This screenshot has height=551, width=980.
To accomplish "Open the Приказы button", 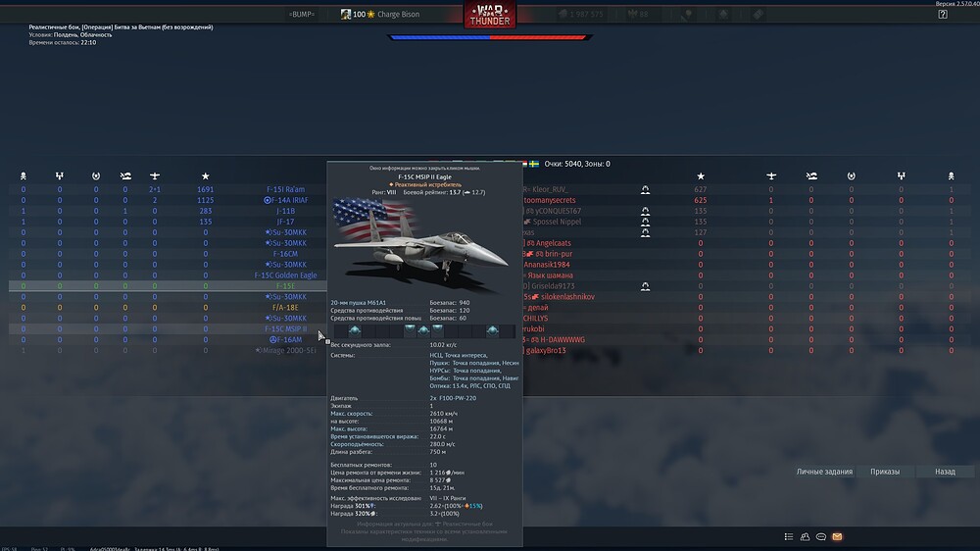I will pos(885,472).
